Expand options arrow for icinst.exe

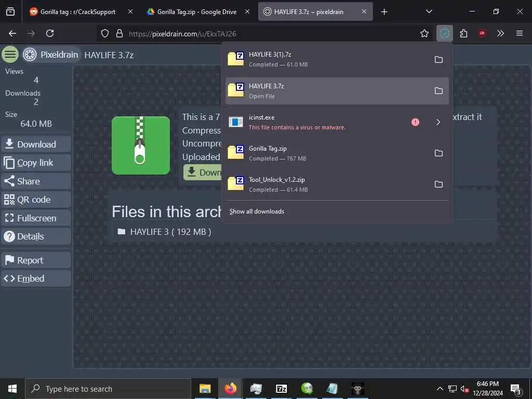pyautogui.click(x=438, y=122)
